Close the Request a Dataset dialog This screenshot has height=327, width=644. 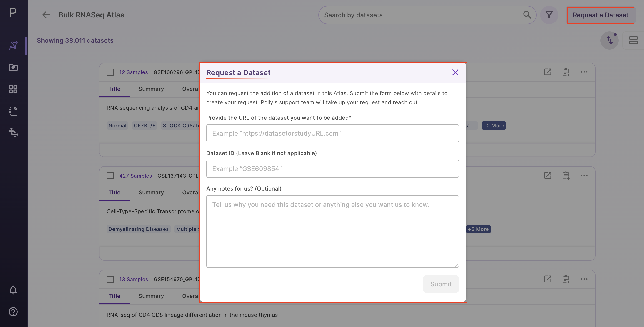455,72
